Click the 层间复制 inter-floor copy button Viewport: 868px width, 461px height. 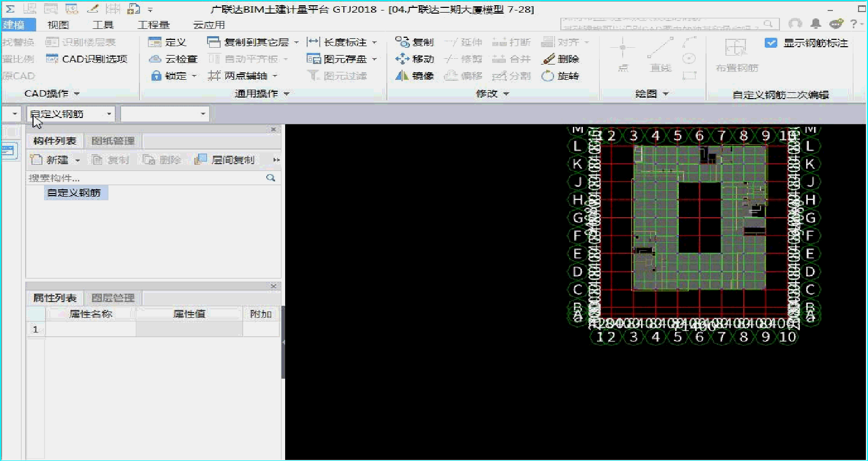pos(224,160)
